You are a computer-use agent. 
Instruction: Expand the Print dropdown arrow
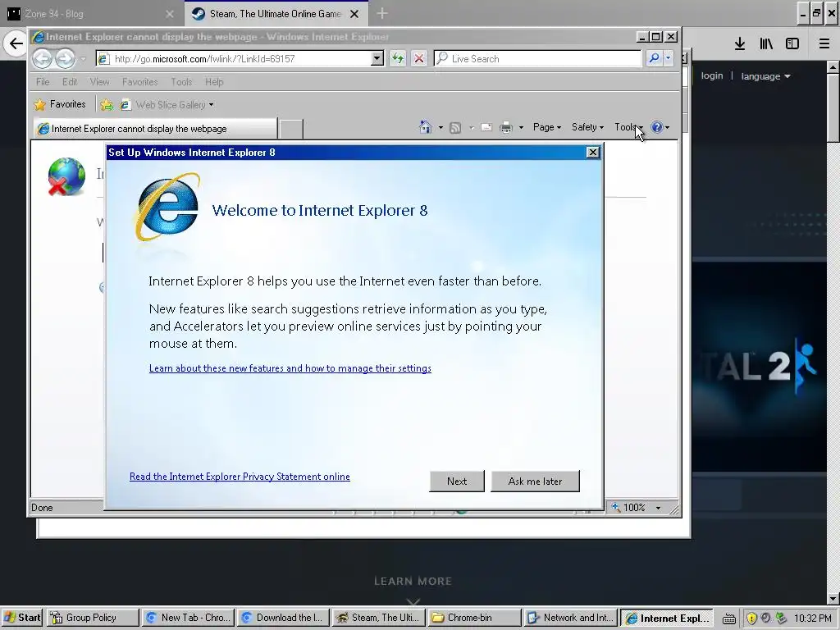[x=521, y=127]
